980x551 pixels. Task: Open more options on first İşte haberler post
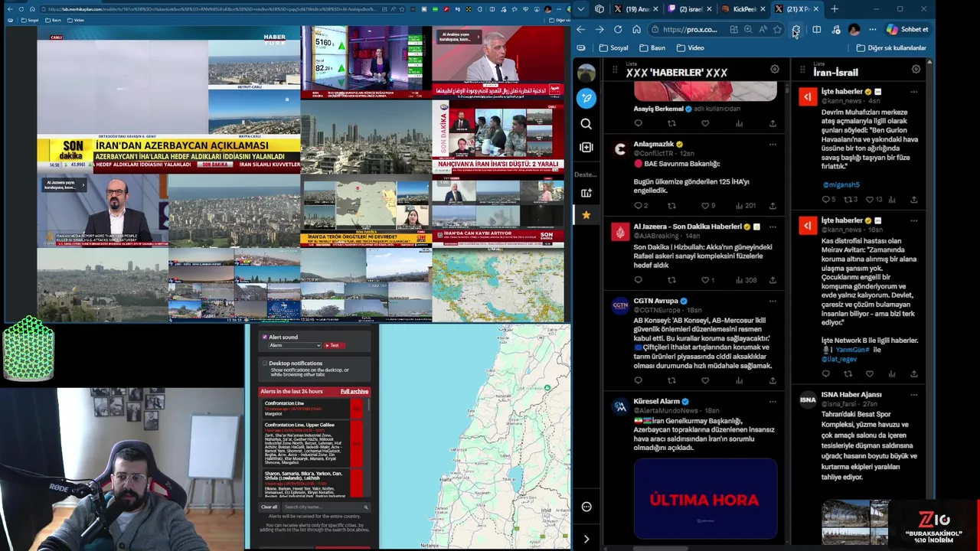913,92
